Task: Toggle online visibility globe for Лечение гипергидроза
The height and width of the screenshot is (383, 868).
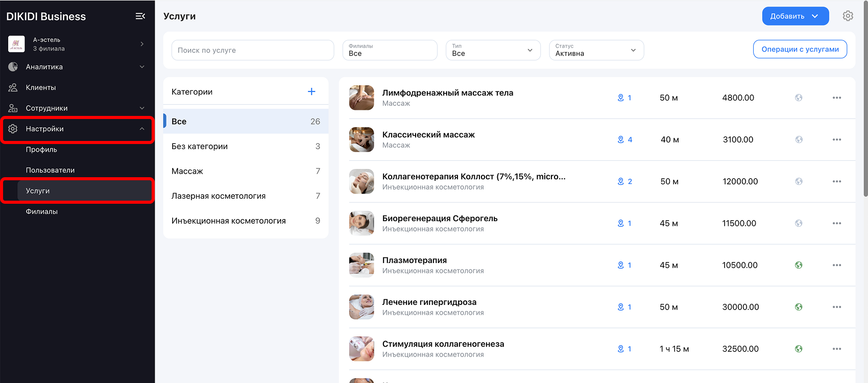Action: pyautogui.click(x=799, y=307)
